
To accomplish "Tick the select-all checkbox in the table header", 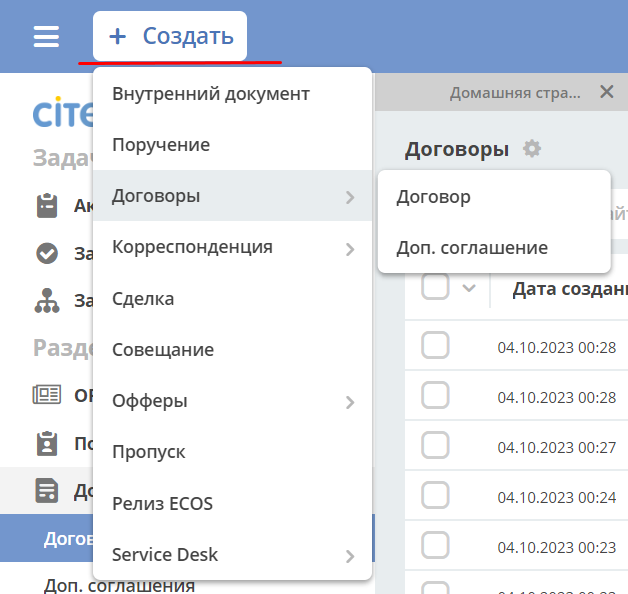I will tap(435, 286).
